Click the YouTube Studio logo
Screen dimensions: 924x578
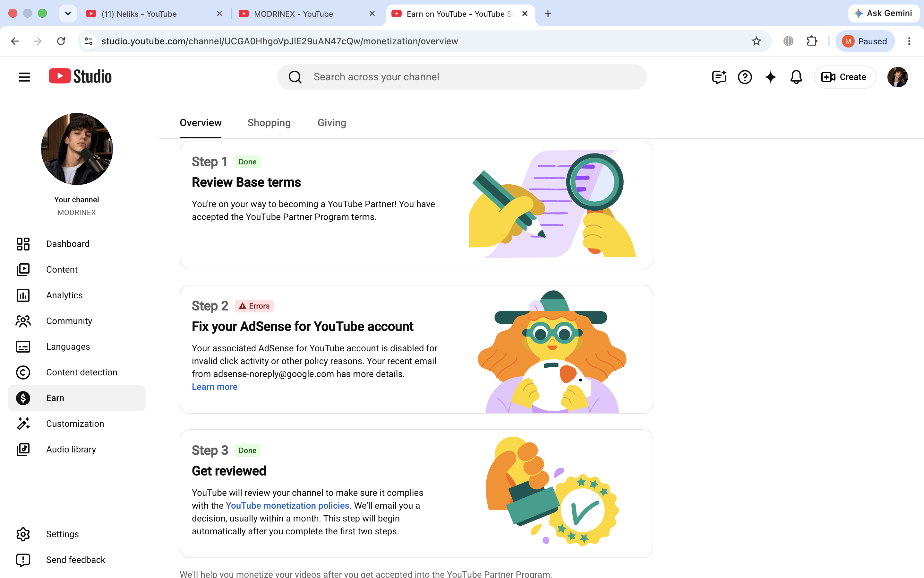pos(80,76)
